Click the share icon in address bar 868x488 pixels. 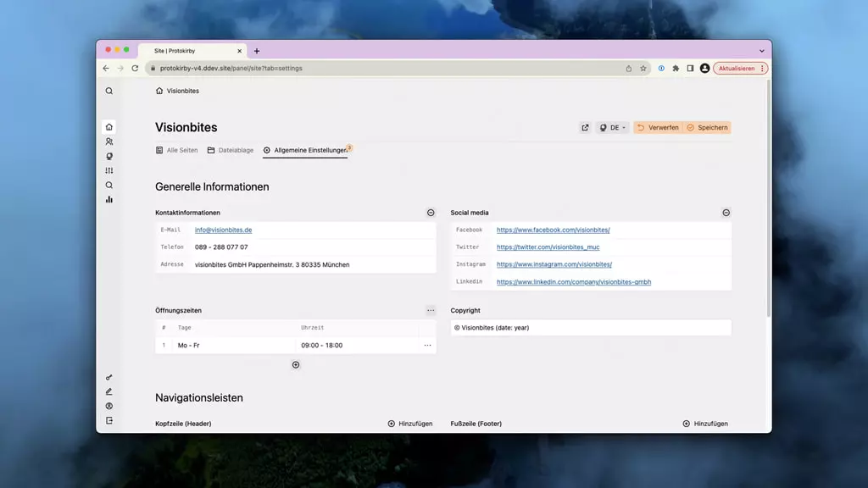click(629, 69)
